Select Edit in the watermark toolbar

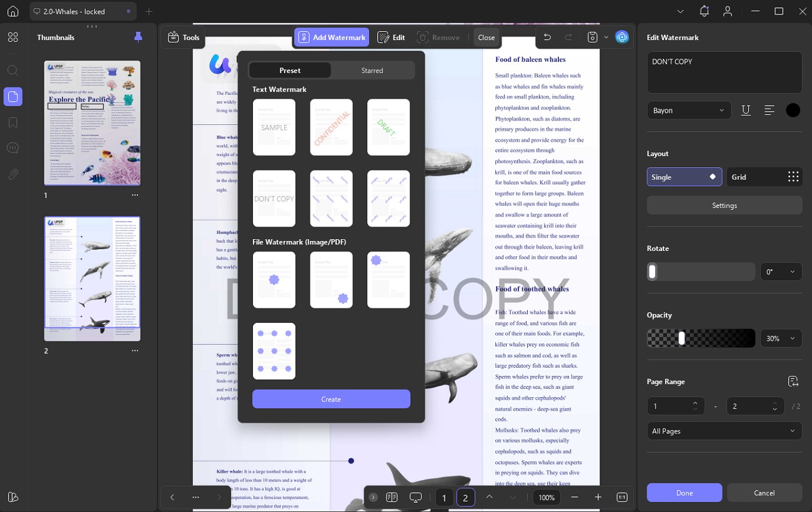click(x=392, y=37)
